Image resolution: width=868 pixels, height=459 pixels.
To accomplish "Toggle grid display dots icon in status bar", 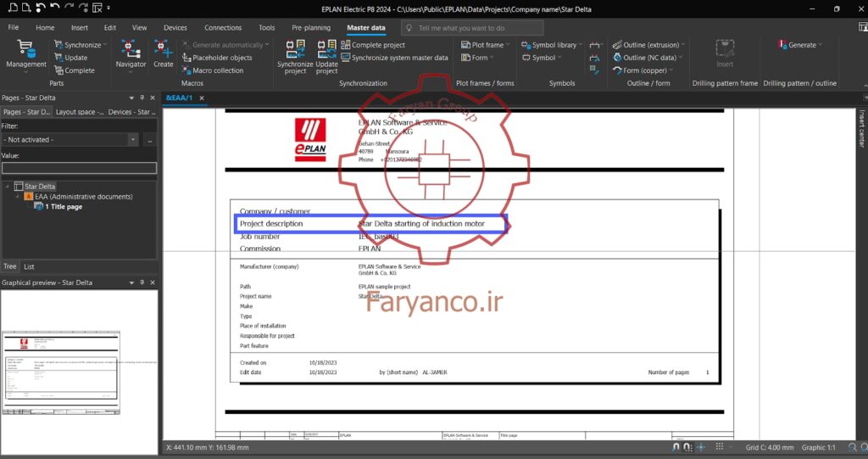I will 719,447.
